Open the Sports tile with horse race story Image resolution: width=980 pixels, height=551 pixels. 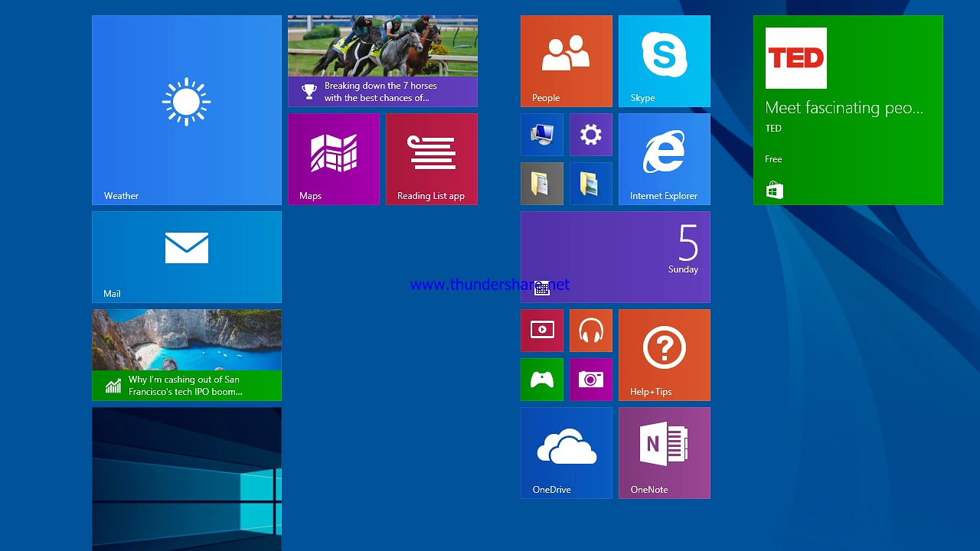(383, 61)
